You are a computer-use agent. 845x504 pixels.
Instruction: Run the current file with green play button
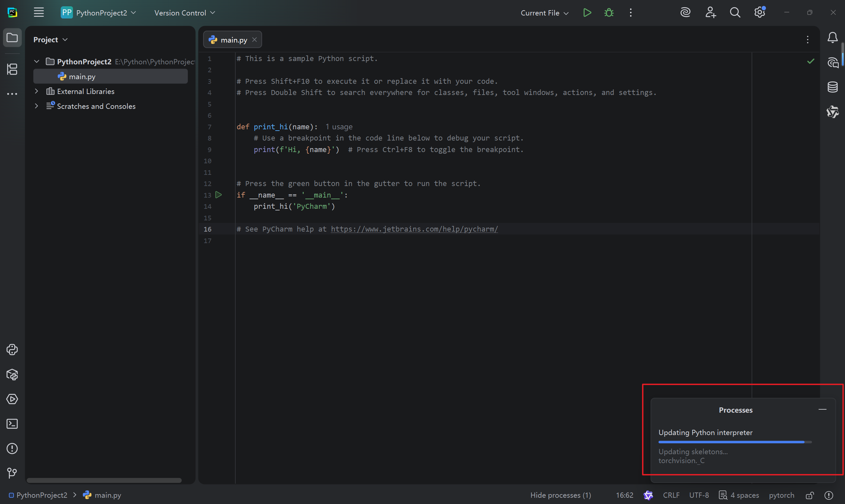coord(587,13)
